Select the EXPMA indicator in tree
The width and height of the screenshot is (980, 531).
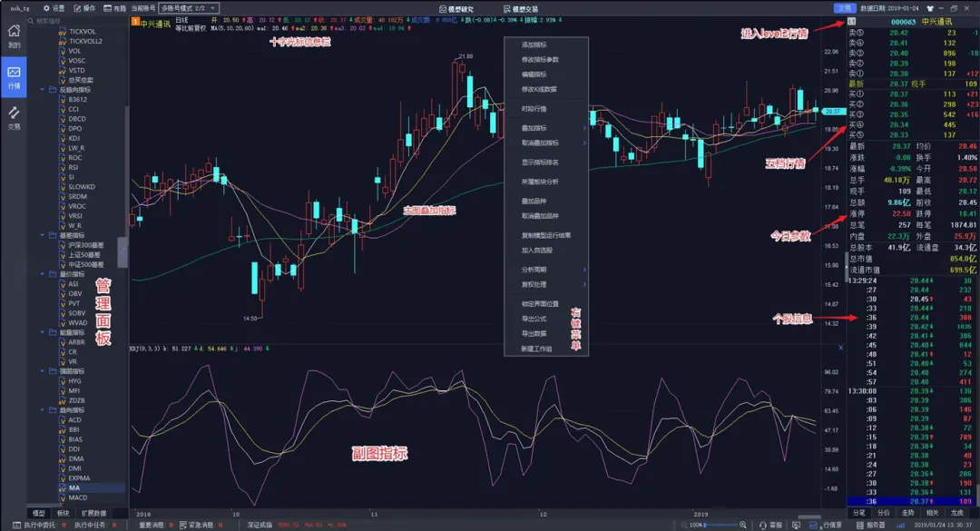tap(79, 478)
